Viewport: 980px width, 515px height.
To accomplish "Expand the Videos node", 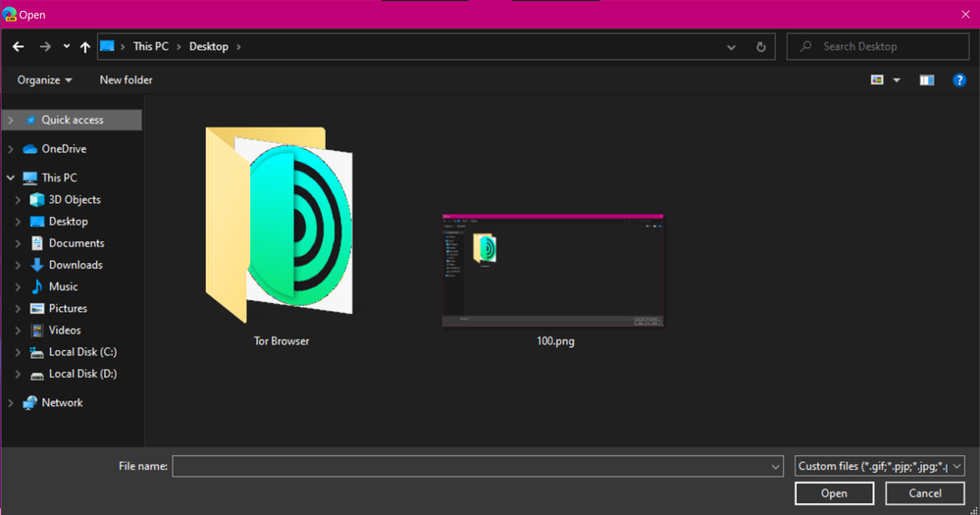I will (18, 330).
